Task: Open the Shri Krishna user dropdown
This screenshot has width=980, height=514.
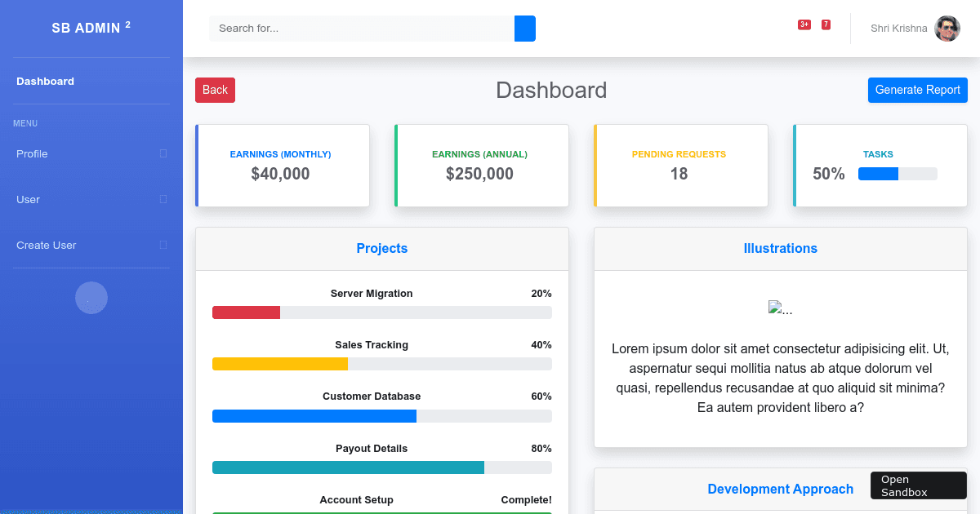Action: [898, 29]
